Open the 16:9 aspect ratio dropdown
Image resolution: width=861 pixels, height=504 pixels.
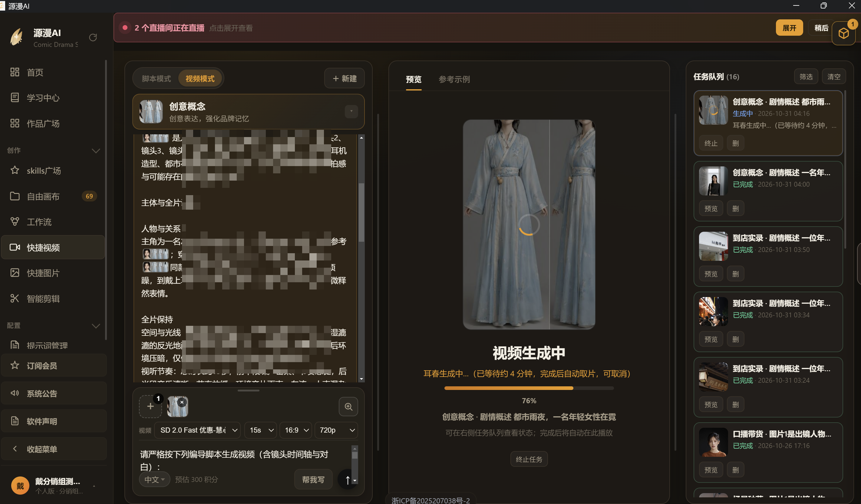tap(296, 430)
